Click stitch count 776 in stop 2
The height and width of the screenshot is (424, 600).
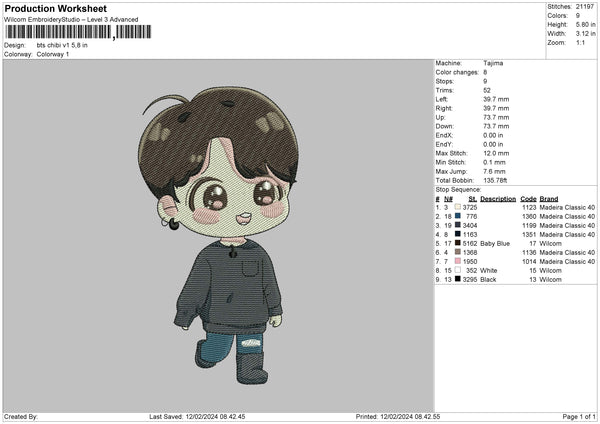(471, 217)
